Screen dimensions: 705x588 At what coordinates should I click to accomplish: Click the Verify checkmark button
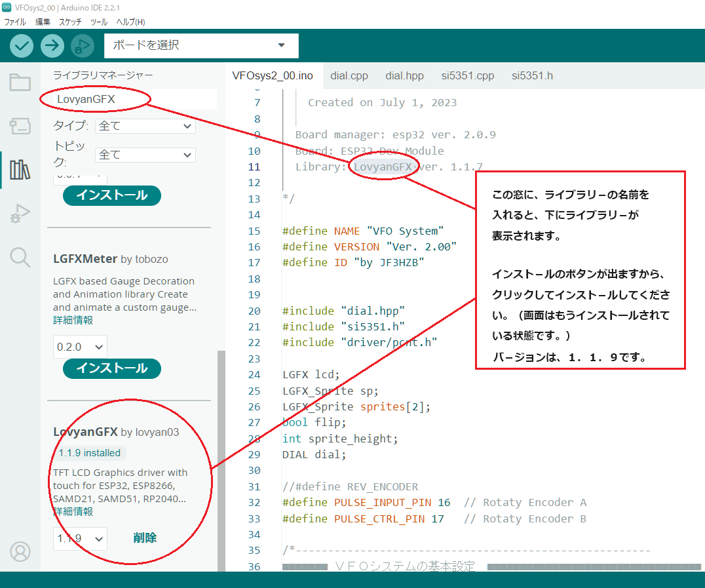click(x=22, y=45)
